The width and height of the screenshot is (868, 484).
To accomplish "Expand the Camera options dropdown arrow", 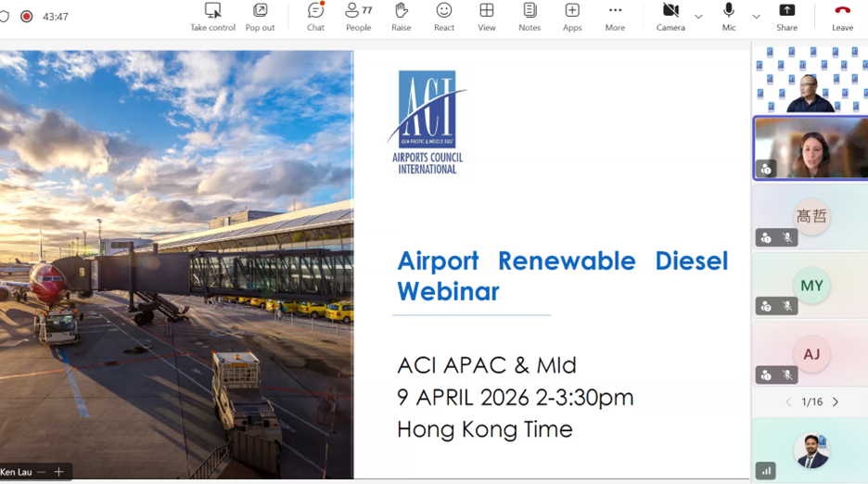I will click(698, 17).
